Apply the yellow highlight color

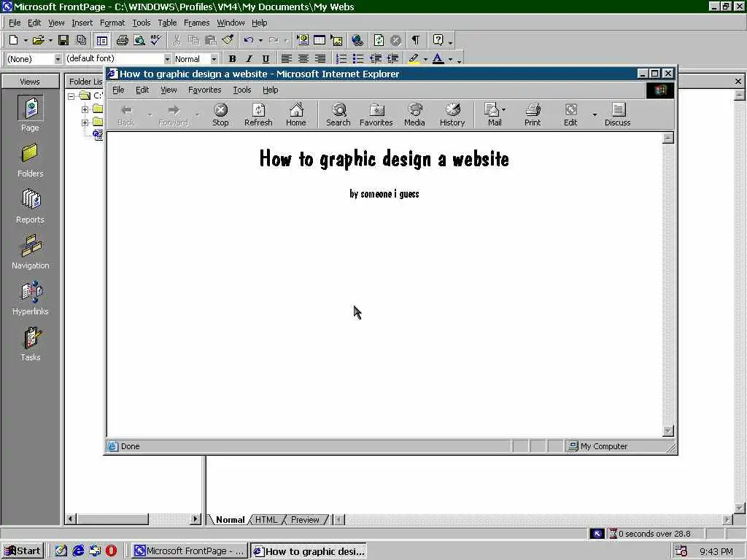414,58
